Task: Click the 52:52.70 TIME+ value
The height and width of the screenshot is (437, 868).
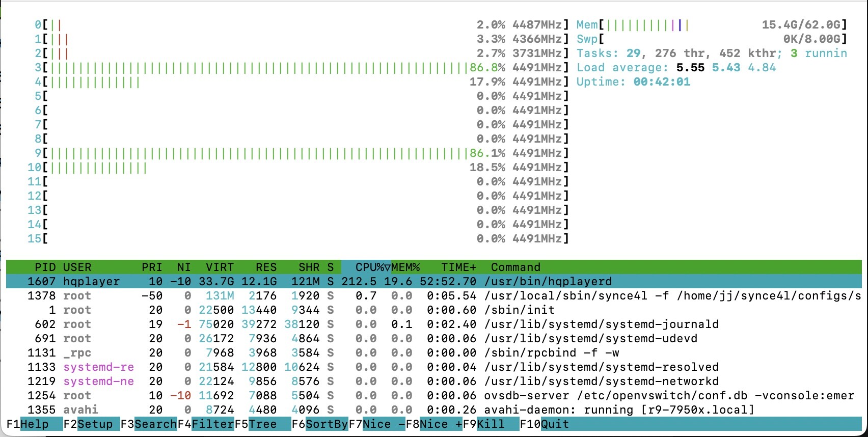Action: pyautogui.click(x=448, y=281)
